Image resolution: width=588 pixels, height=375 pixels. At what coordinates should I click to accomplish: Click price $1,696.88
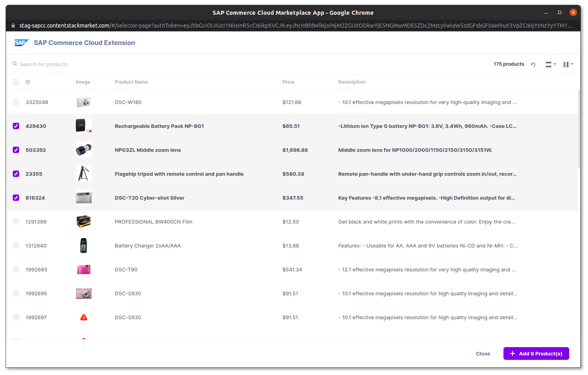[x=295, y=150]
